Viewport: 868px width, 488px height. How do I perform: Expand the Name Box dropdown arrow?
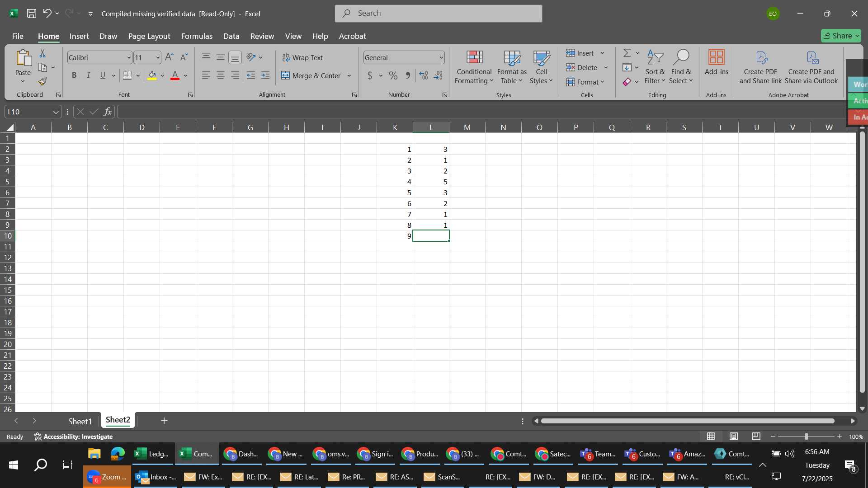pyautogui.click(x=56, y=112)
